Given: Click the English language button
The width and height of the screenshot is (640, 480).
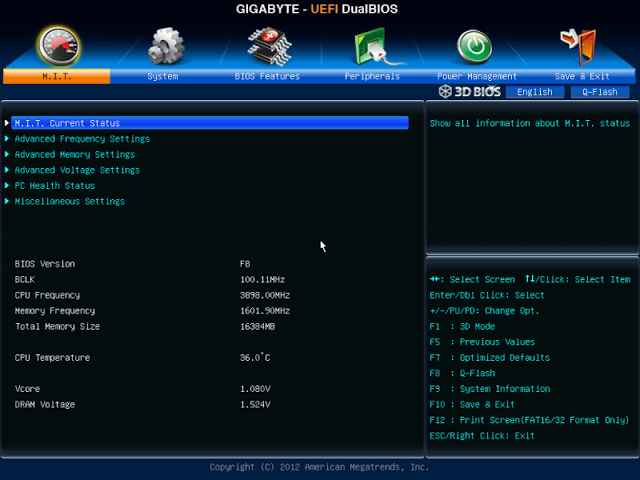Looking at the screenshot, I should coord(535,92).
